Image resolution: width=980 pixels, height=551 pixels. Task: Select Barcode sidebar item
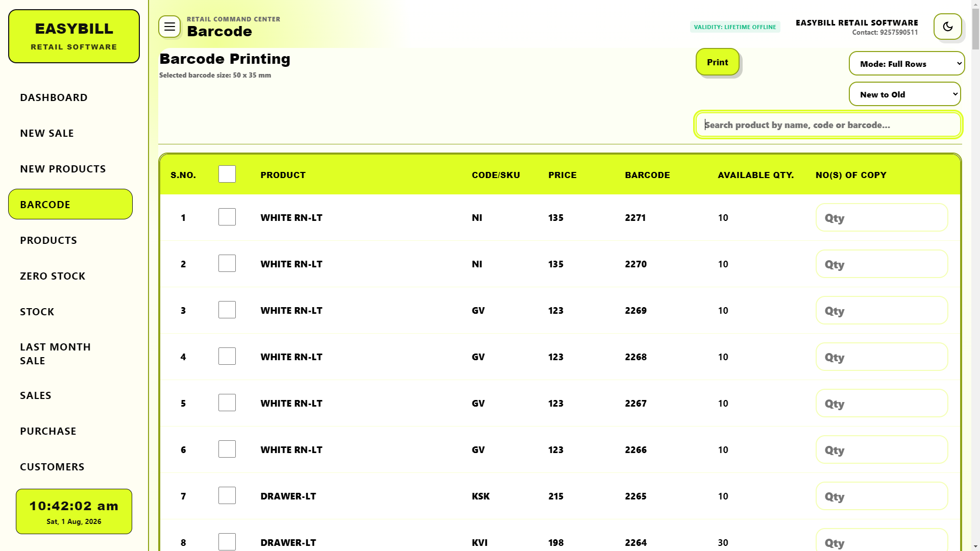(70, 204)
